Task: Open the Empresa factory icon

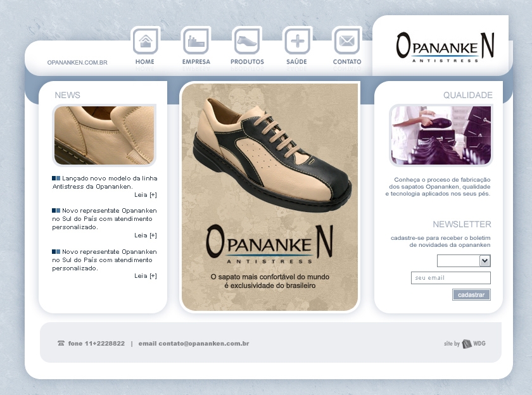Action: click(196, 41)
